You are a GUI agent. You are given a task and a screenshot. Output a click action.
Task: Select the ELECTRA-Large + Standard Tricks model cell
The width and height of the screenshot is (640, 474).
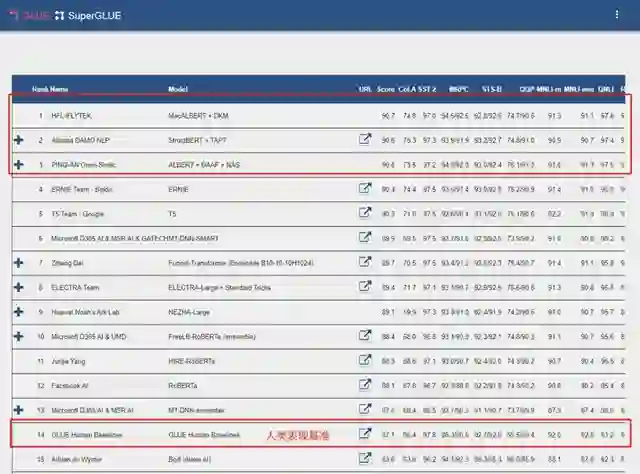pos(220,287)
